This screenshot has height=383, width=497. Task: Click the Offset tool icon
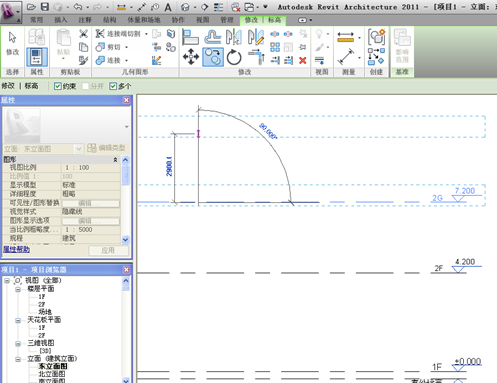tap(213, 37)
